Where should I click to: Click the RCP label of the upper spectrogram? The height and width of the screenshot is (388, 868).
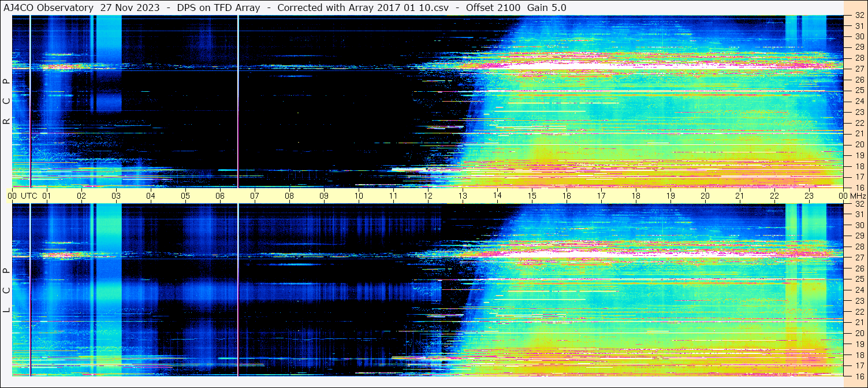coord(6,102)
